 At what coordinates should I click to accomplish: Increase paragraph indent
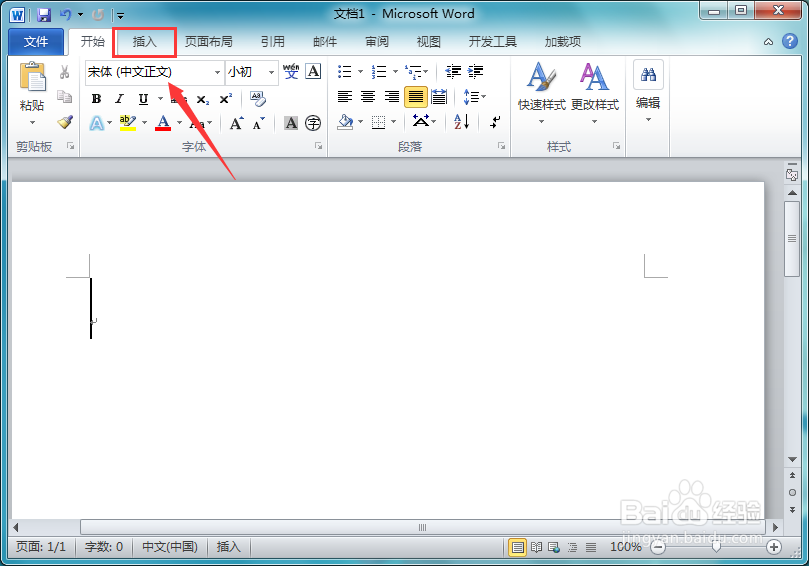[475, 71]
